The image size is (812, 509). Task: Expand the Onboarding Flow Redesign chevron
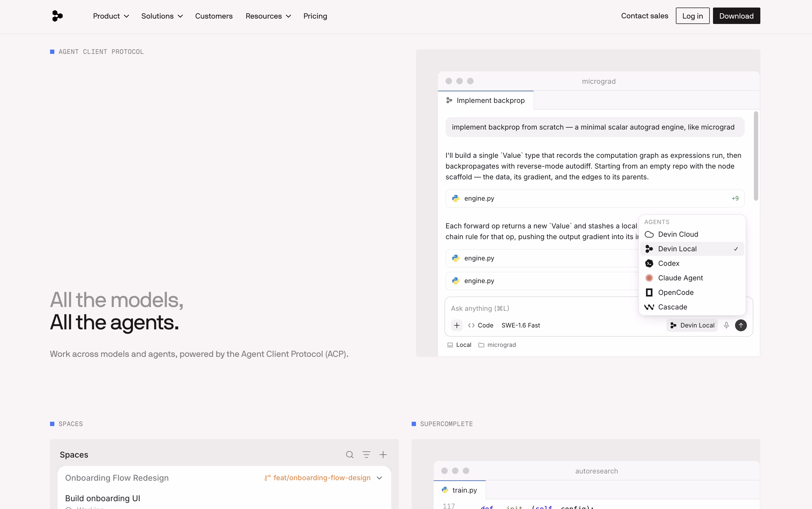(379, 478)
